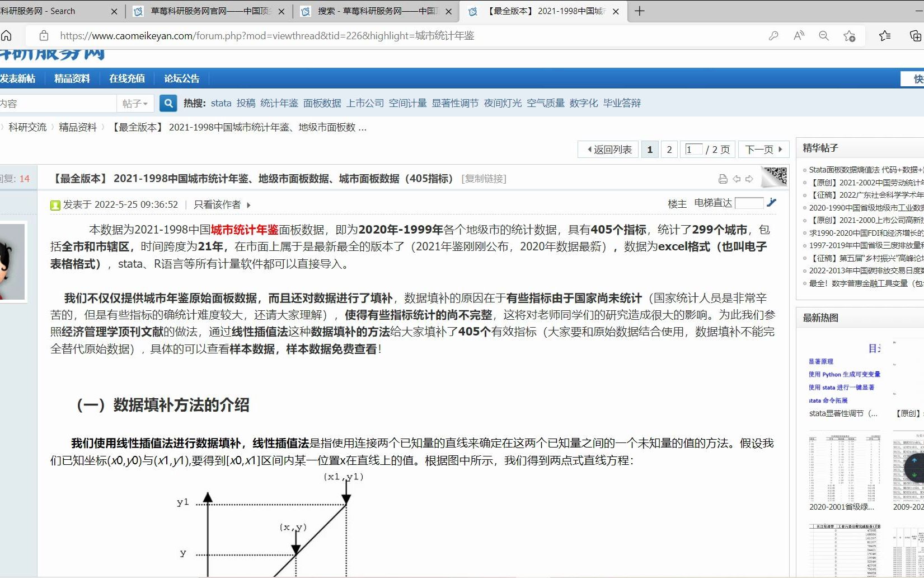924x578 pixels.
Task: Click the Home icon next to address bar
Action: tap(7, 35)
